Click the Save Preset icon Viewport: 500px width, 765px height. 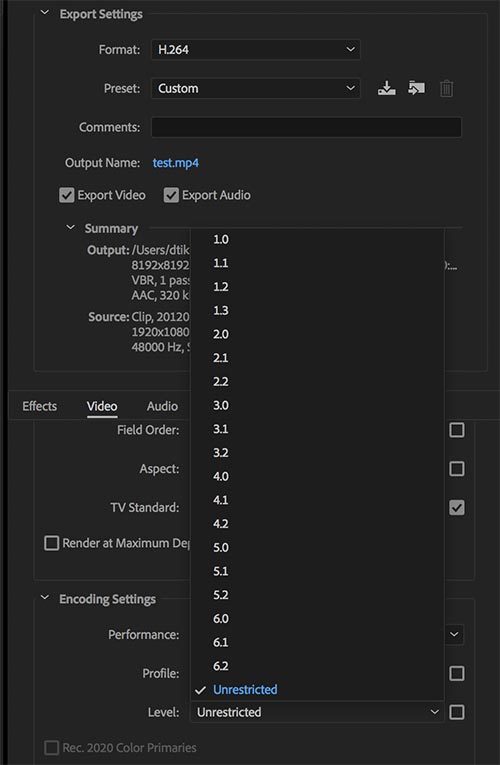click(x=386, y=89)
